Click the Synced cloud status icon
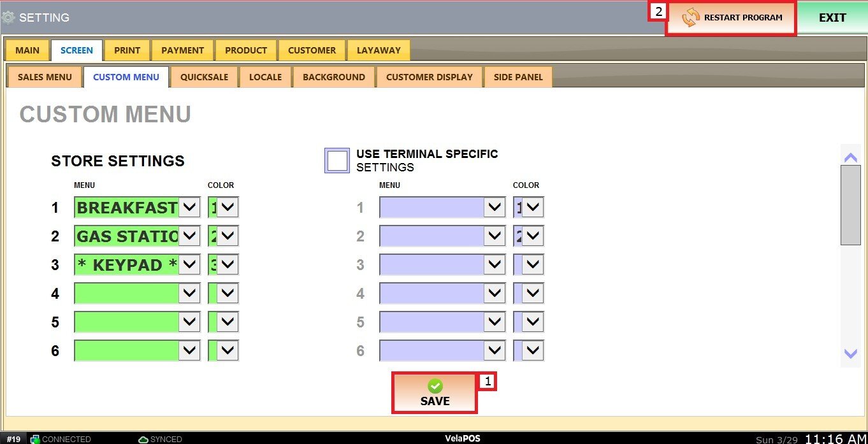The width and height of the screenshot is (868, 444). point(143,439)
